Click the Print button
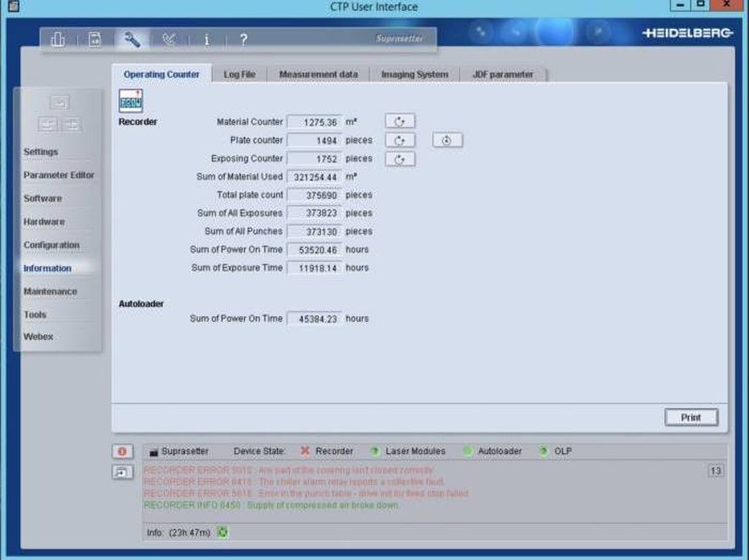The image size is (749, 560). point(691,418)
